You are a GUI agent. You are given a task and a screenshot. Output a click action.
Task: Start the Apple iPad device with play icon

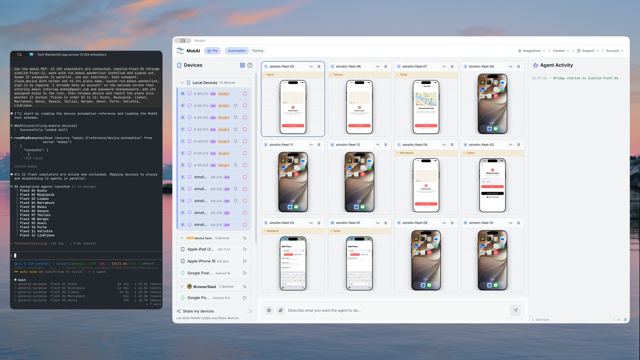(x=244, y=249)
